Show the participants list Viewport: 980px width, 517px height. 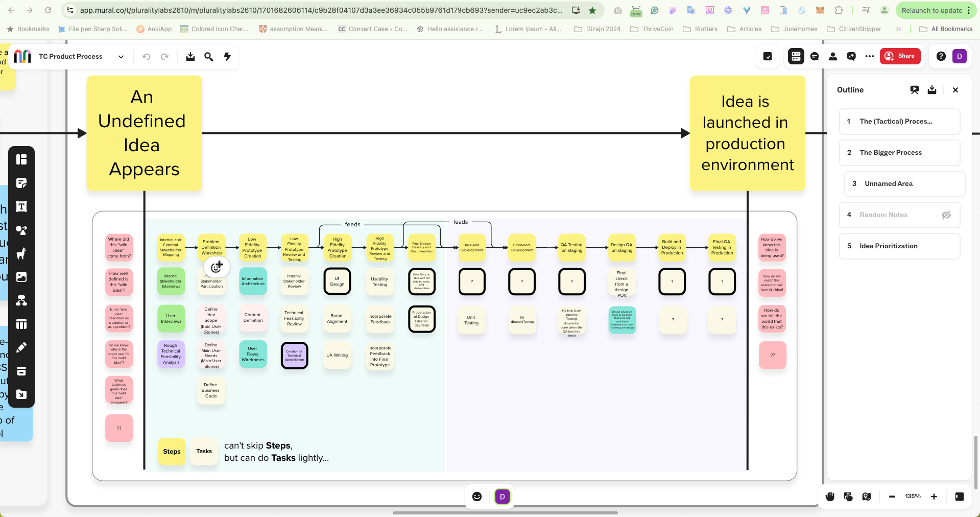point(833,56)
